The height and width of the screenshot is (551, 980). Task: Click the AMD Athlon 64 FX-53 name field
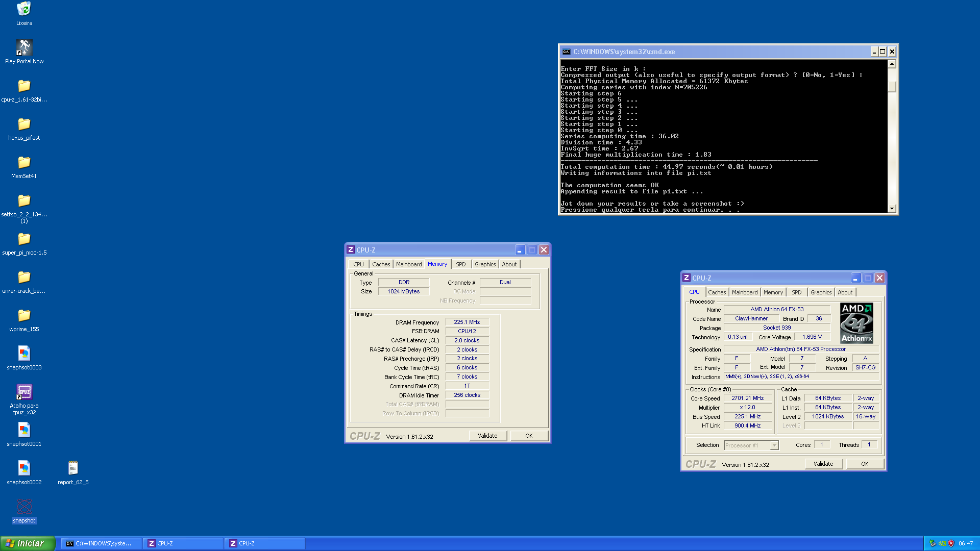tap(777, 309)
